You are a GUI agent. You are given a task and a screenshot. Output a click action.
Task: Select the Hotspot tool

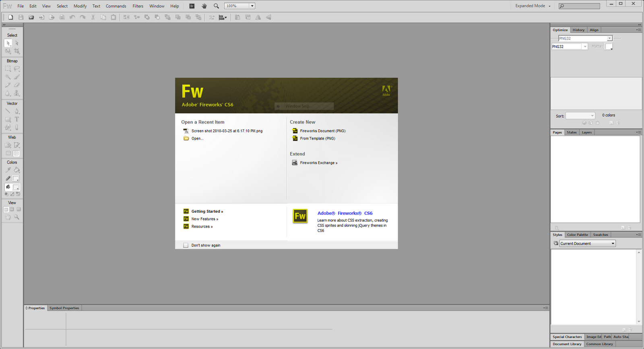8,145
